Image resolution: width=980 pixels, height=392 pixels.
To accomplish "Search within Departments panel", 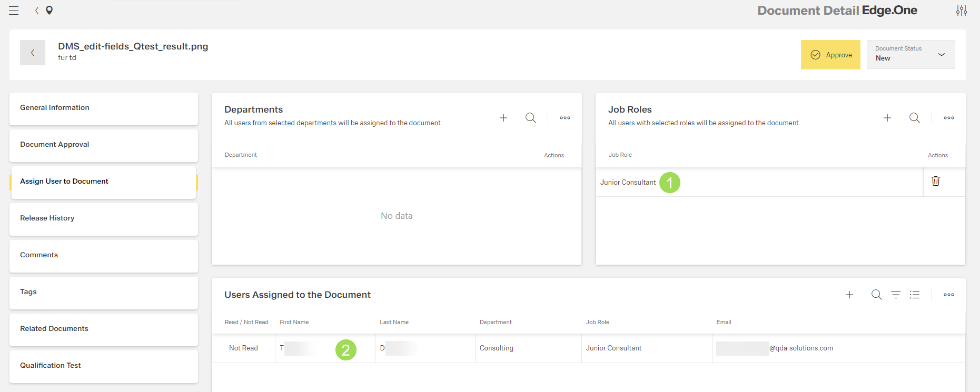I will pyautogui.click(x=530, y=118).
